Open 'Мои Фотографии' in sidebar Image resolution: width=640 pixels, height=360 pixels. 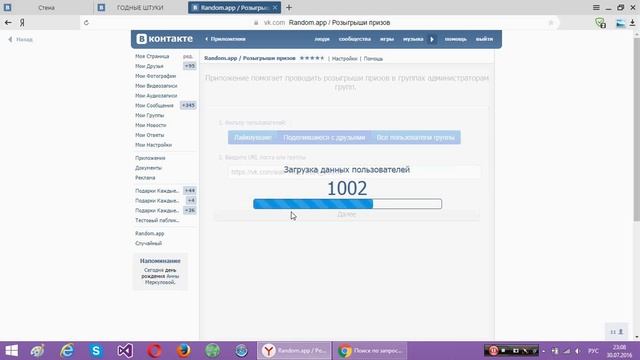pyautogui.click(x=156, y=76)
